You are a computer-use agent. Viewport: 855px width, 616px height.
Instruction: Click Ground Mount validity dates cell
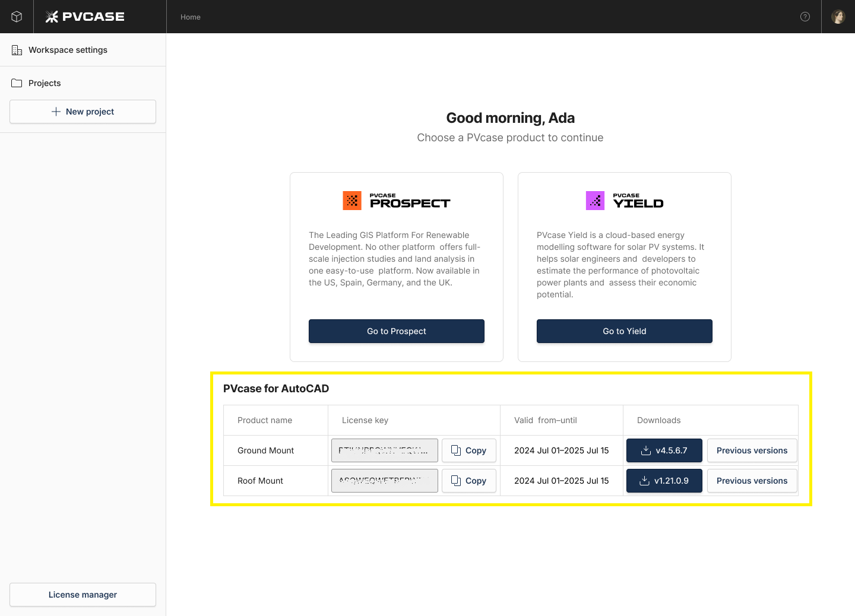point(562,450)
